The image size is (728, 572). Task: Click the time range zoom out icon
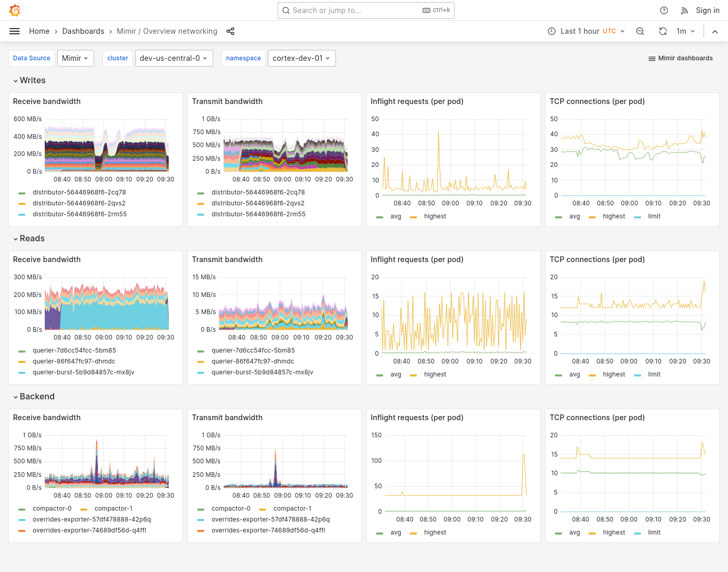[x=640, y=31]
